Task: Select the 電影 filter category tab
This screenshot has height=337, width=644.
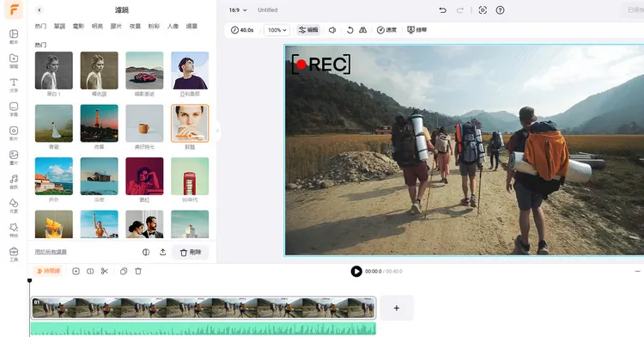Action: click(78, 27)
